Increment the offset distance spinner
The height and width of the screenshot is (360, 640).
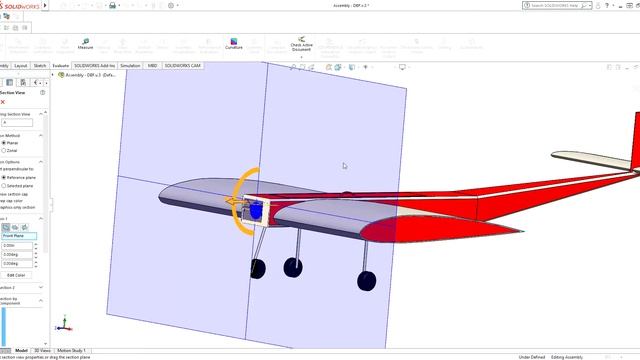coord(36,244)
